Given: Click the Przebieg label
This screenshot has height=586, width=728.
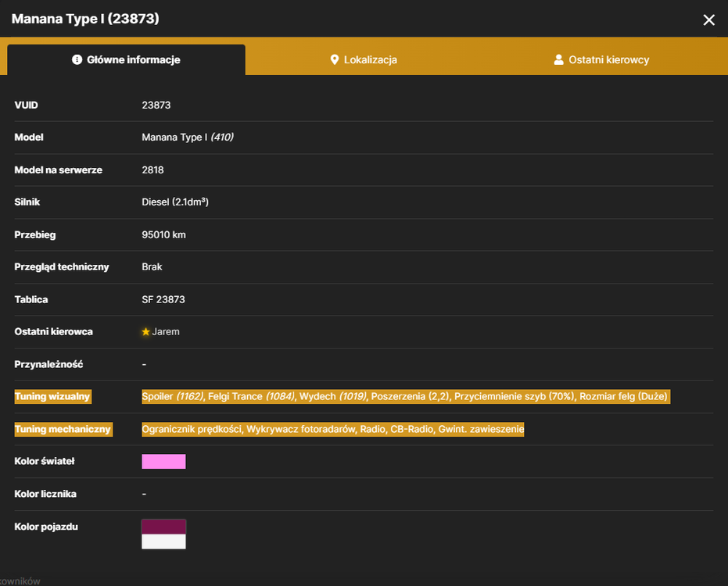Looking at the screenshot, I should point(35,234).
